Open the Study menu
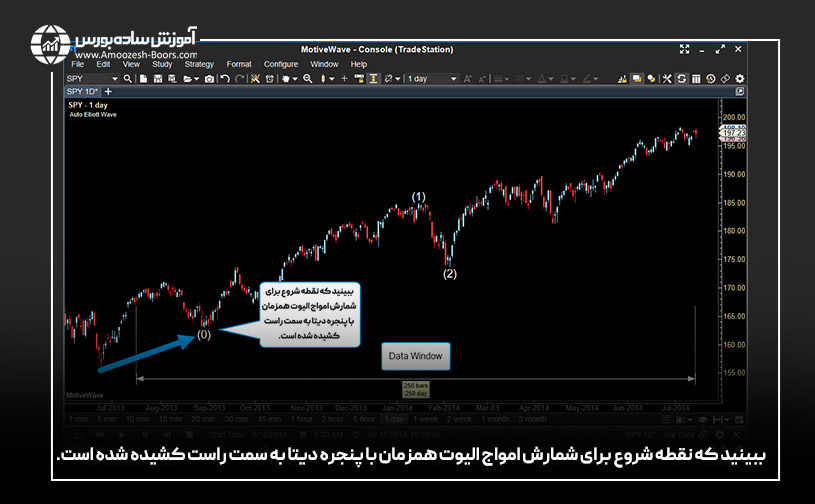Viewport: 815px width, 504px height. pos(162,64)
